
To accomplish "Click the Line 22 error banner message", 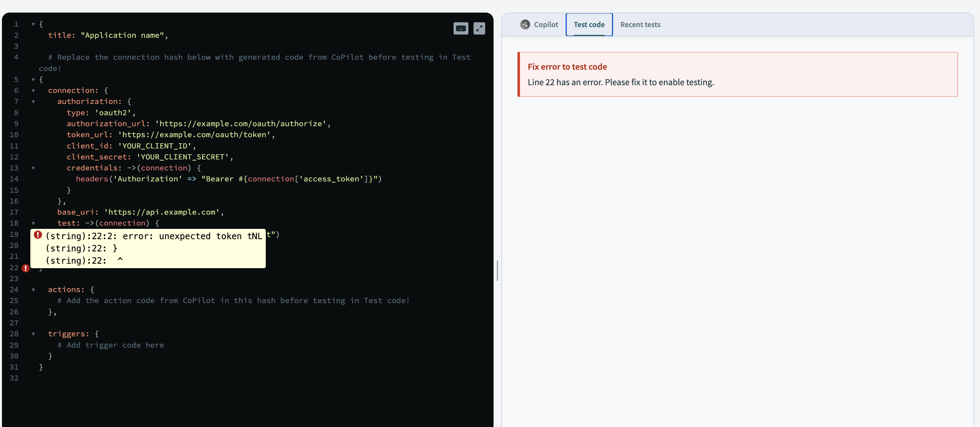I will coord(621,82).
